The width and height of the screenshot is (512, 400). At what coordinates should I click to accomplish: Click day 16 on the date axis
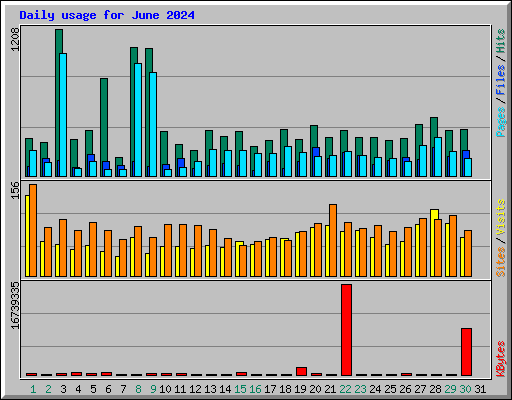point(255,389)
